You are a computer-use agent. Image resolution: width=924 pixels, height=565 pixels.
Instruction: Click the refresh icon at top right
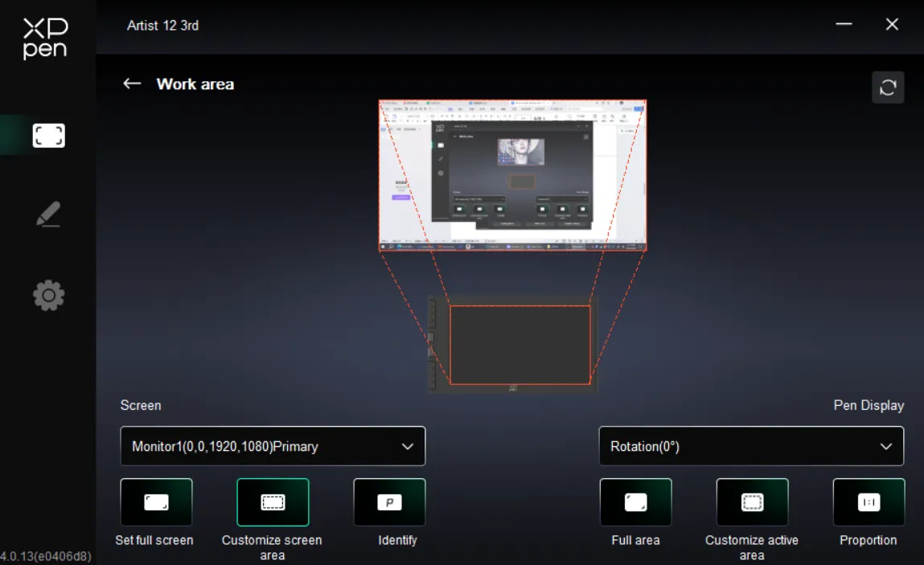point(888,88)
